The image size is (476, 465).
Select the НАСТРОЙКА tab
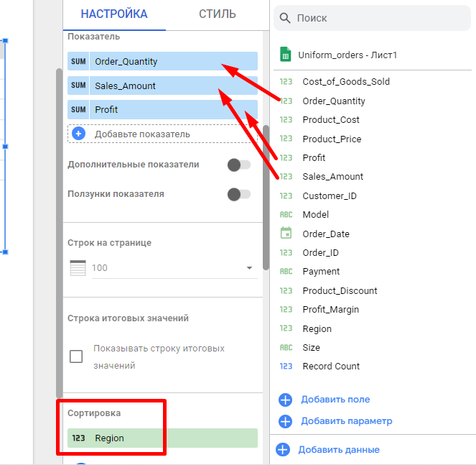114,14
